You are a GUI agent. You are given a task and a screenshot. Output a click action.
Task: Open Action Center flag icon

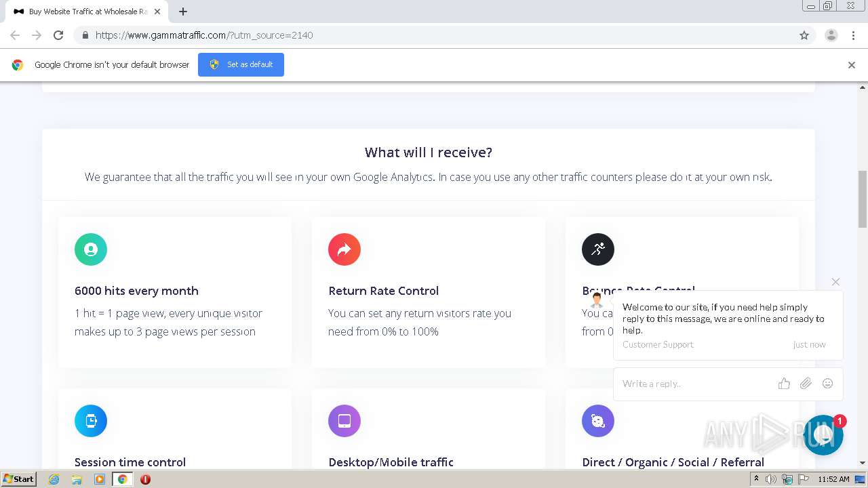(x=804, y=479)
